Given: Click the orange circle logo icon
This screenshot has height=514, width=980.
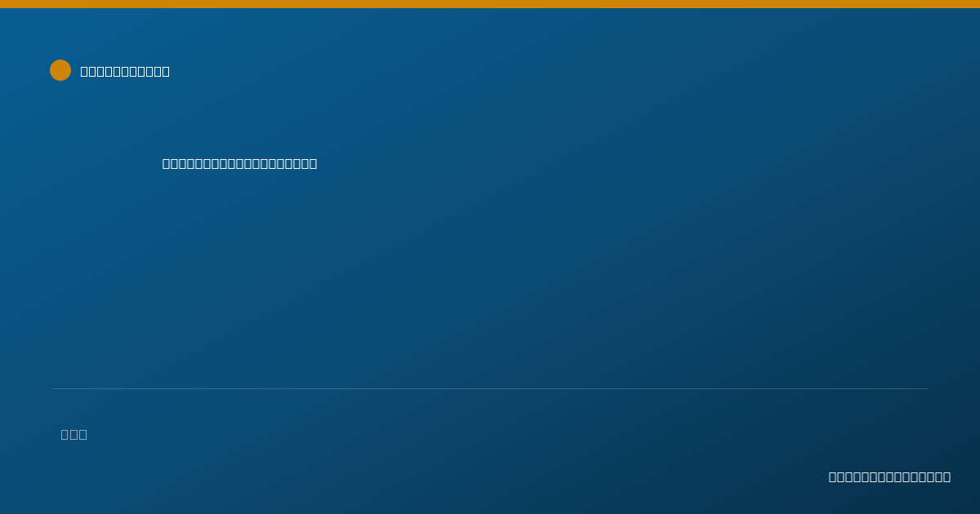Looking at the screenshot, I should (60, 70).
